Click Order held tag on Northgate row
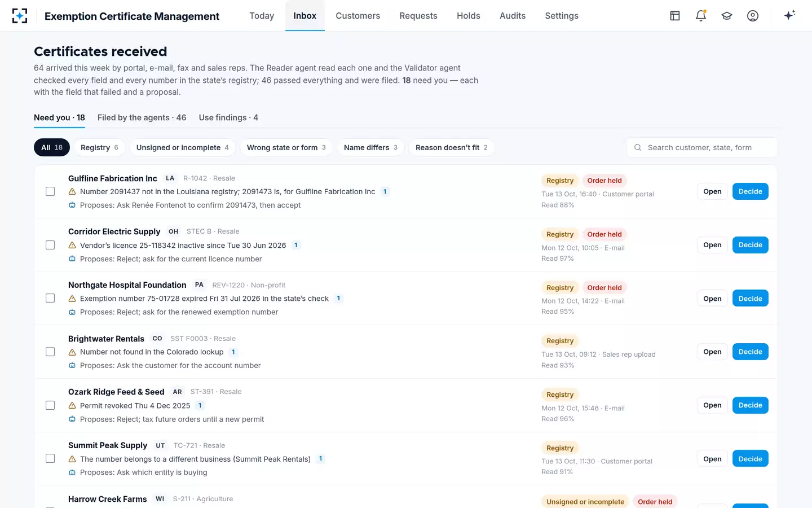Viewport: 812px width, 508px height. click(604, 288)
